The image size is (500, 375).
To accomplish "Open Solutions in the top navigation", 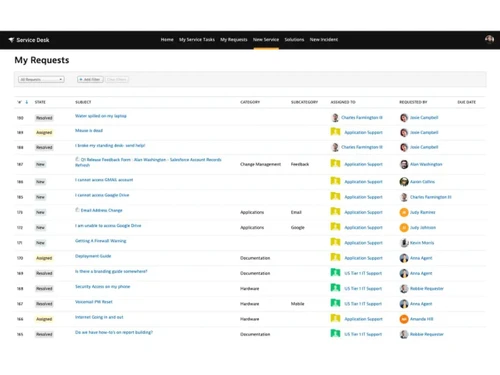I will tap(294, 40).
